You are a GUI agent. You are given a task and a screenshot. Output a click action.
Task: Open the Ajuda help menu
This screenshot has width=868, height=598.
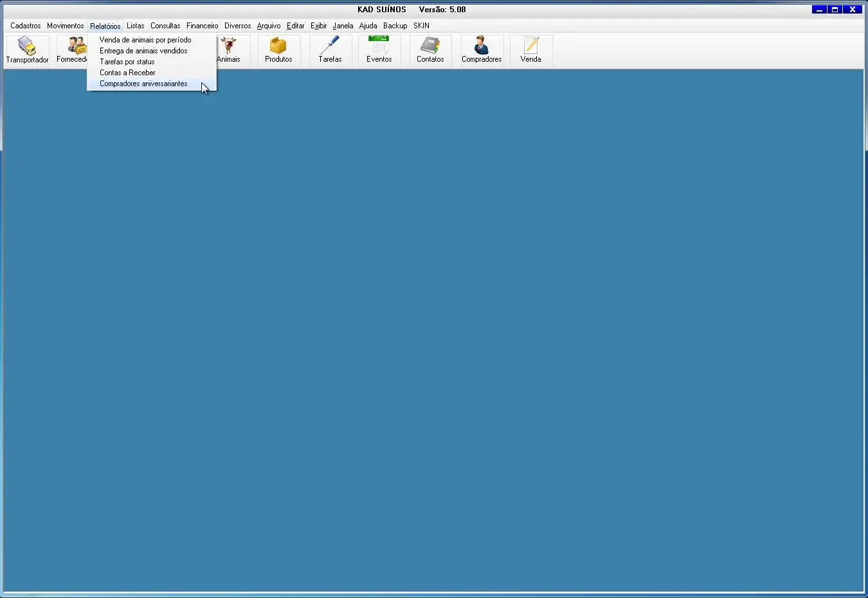click(368, 26)
